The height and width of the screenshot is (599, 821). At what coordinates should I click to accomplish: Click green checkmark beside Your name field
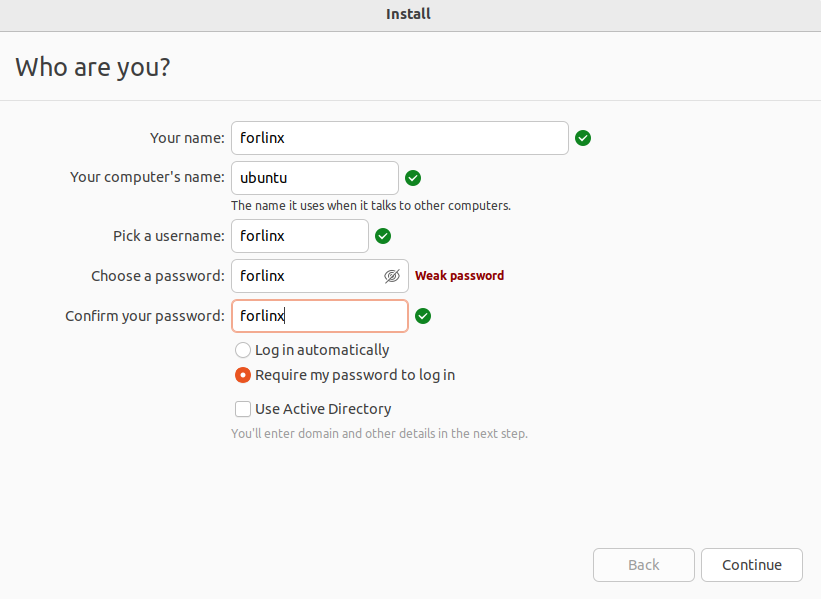click(583, 138)
